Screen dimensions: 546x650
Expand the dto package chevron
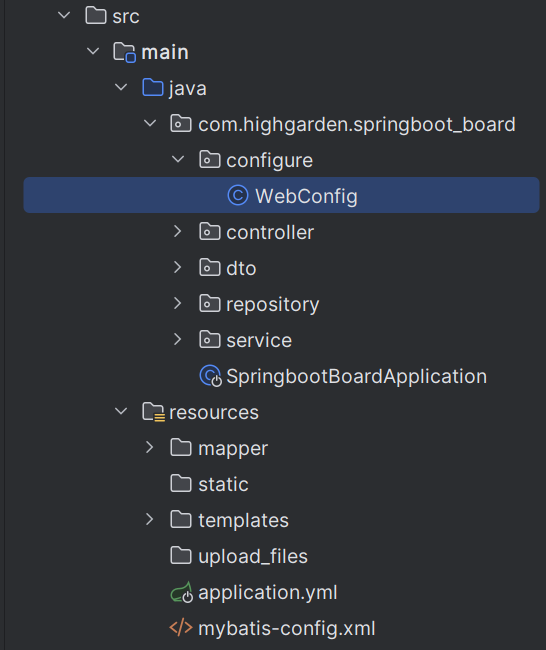(177, 268)
